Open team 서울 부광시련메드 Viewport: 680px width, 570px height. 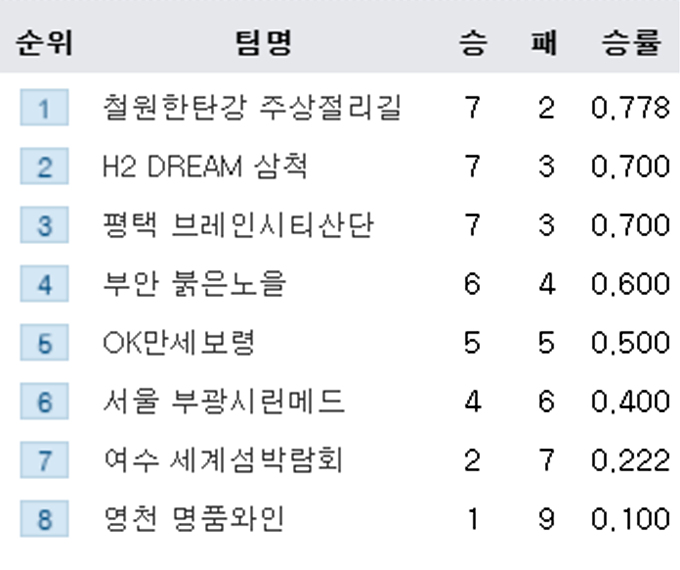pos(224,401)
